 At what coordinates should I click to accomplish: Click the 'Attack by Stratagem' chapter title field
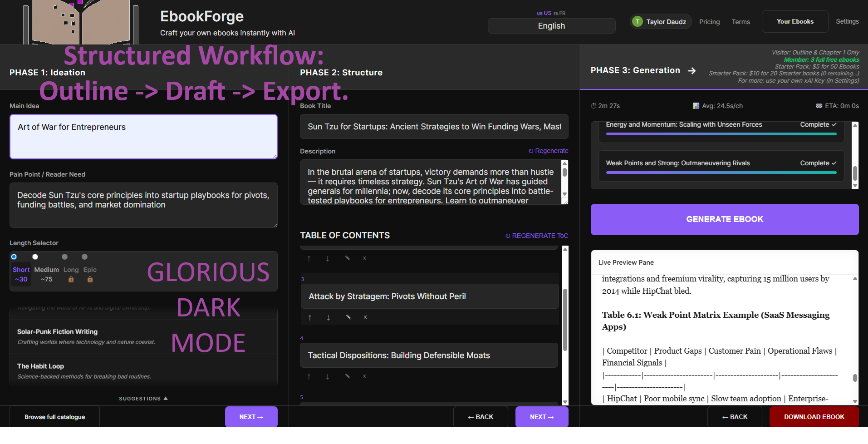[x=430, y=296]
